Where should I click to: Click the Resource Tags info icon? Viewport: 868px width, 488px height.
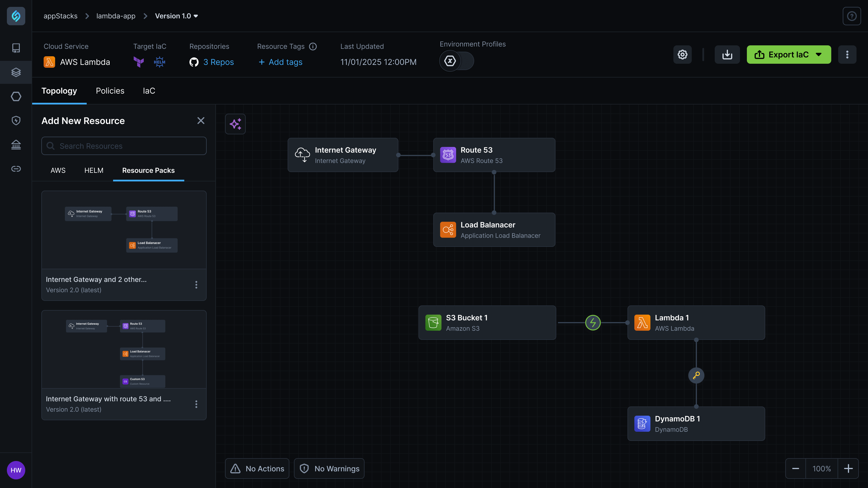click(x=313, y=47)
